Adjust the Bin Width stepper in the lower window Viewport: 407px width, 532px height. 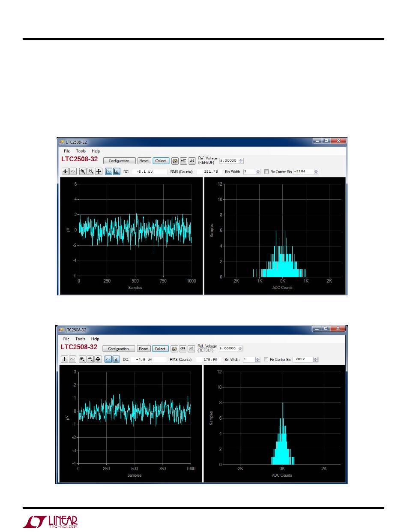(x=257, y=359)
